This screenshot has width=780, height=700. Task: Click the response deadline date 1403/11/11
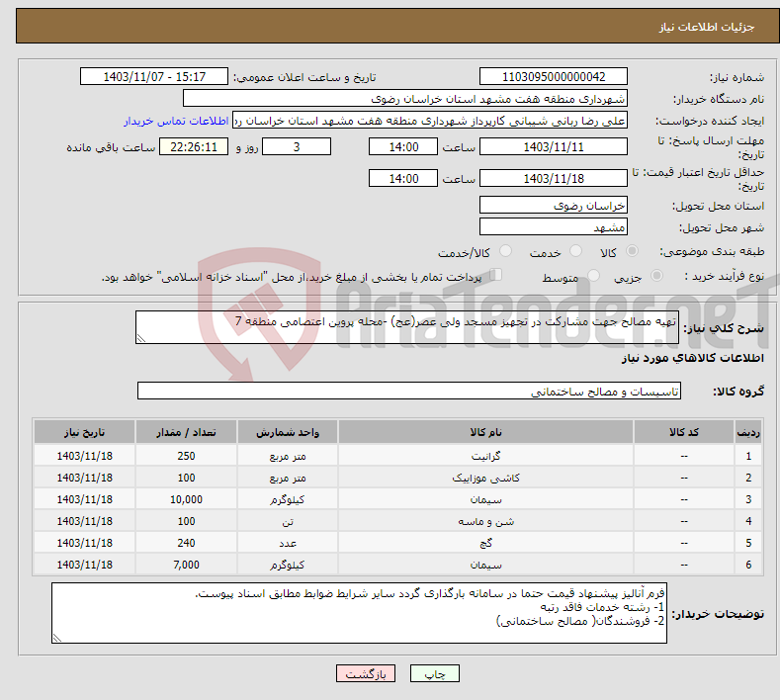pos(554,146)
